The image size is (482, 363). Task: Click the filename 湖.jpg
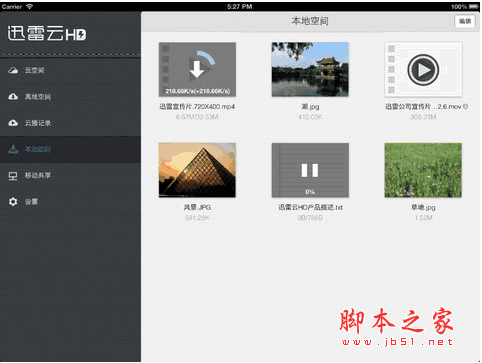(x=310, y=107)
